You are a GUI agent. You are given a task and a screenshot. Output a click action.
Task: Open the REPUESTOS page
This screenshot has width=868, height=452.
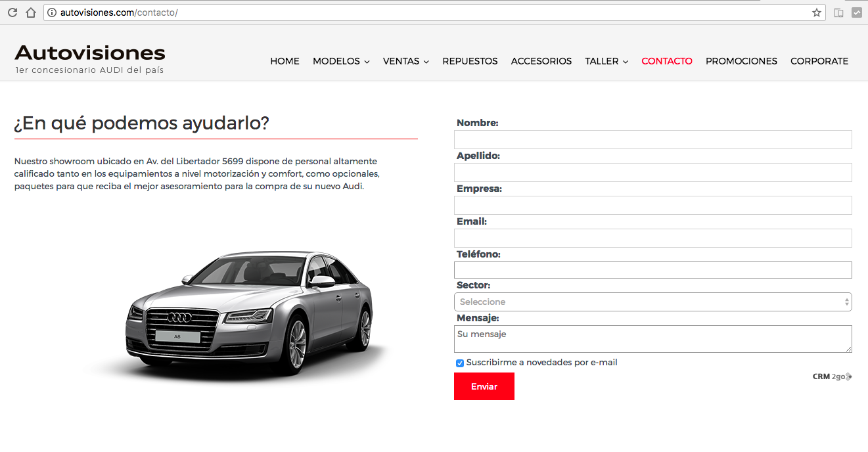470,61
